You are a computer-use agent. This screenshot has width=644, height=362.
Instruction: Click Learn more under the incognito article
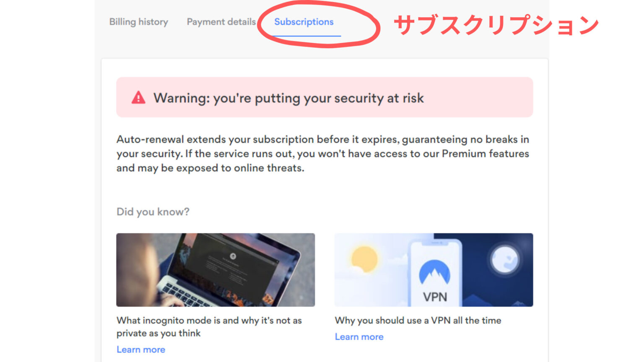point(141,349)
